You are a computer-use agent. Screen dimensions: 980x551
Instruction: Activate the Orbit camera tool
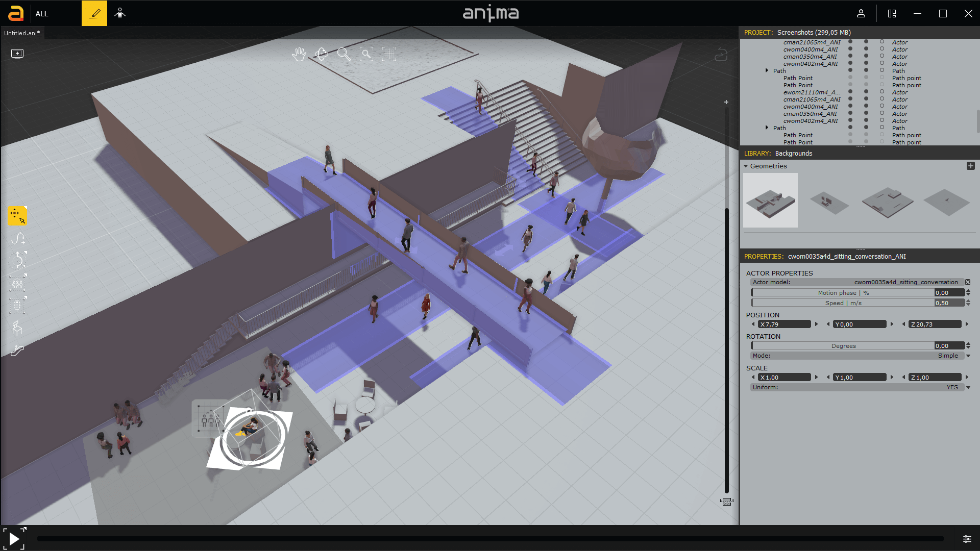(x=321, y=55)
